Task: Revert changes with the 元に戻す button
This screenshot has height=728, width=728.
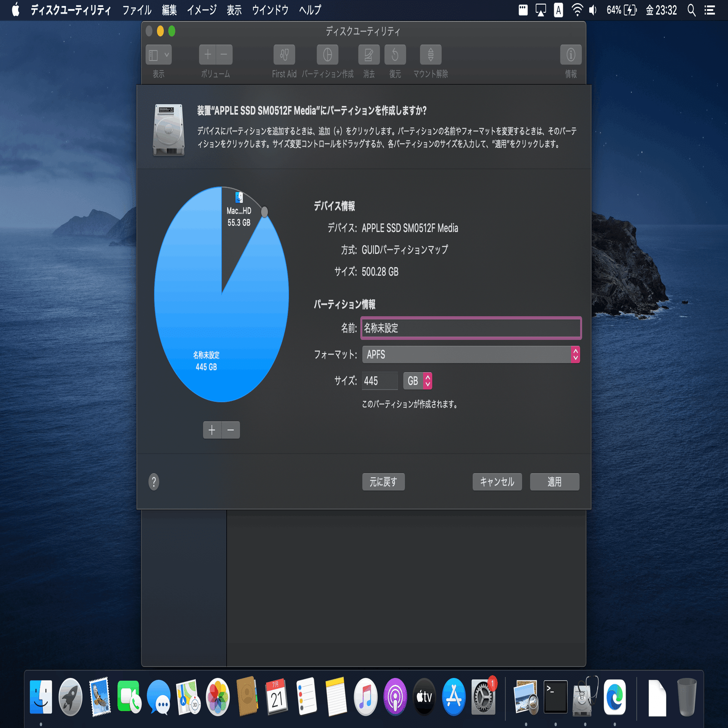Action: pos(383,481)
